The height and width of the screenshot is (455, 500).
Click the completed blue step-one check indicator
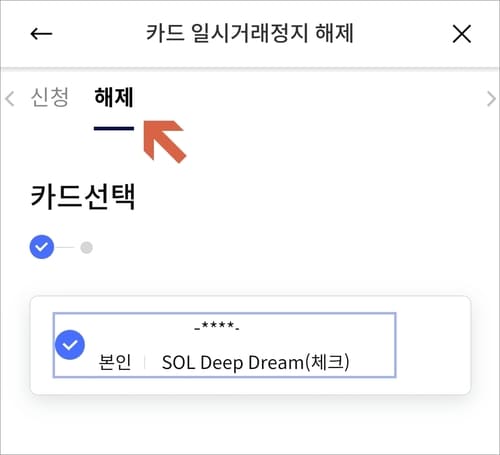pyautogui.click(x=42, y=247)
